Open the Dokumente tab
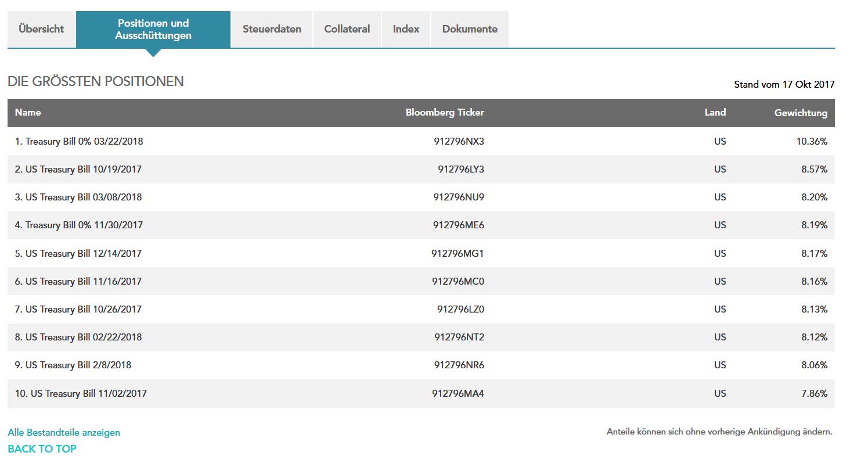The height and width of the screenshot is (463, 868). point(470,29)
